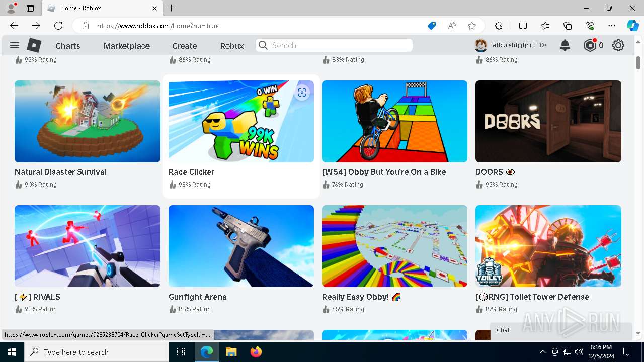Open the Roblox hamburger navigation menu
Screen dimensions: 644x362
[15, 45]
